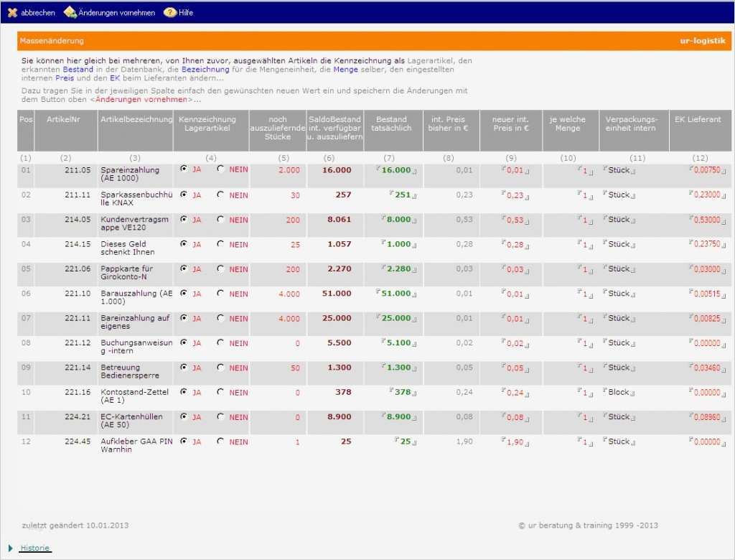The image size is (735, 560).
Task: Edit neuer int. Preis 0,23
Action: 515,195
